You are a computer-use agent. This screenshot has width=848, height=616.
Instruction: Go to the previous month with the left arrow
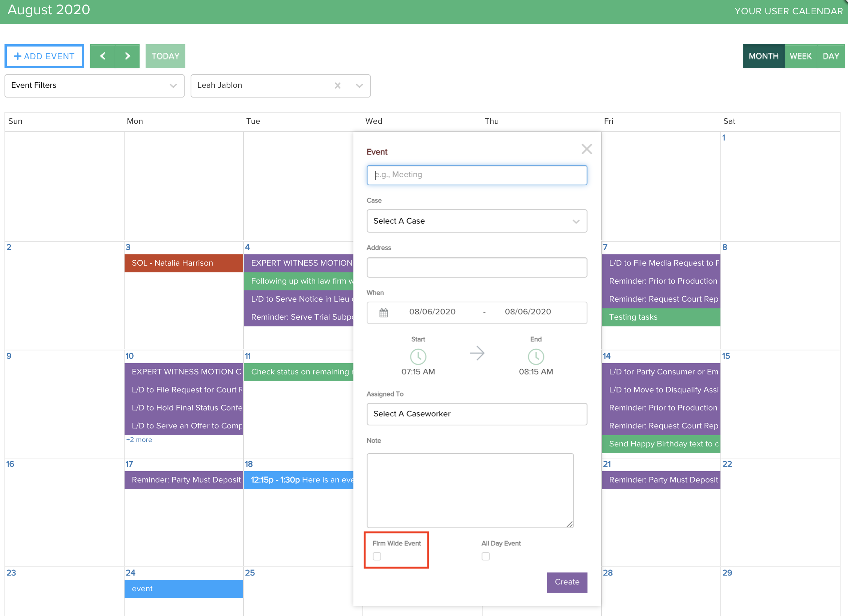(103, 56)
